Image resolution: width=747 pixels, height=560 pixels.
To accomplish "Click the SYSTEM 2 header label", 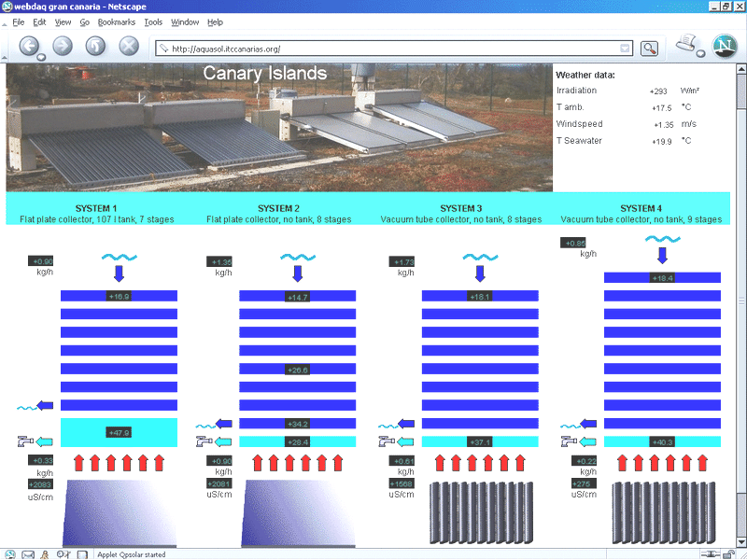I will click(278, 208).
